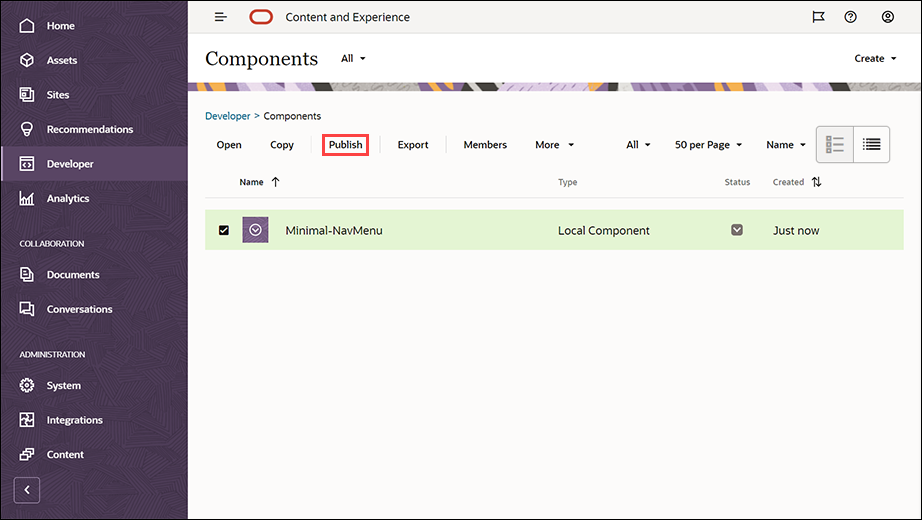Click the System gear icon
The image size is (922, 520).
tap(26, 385)
